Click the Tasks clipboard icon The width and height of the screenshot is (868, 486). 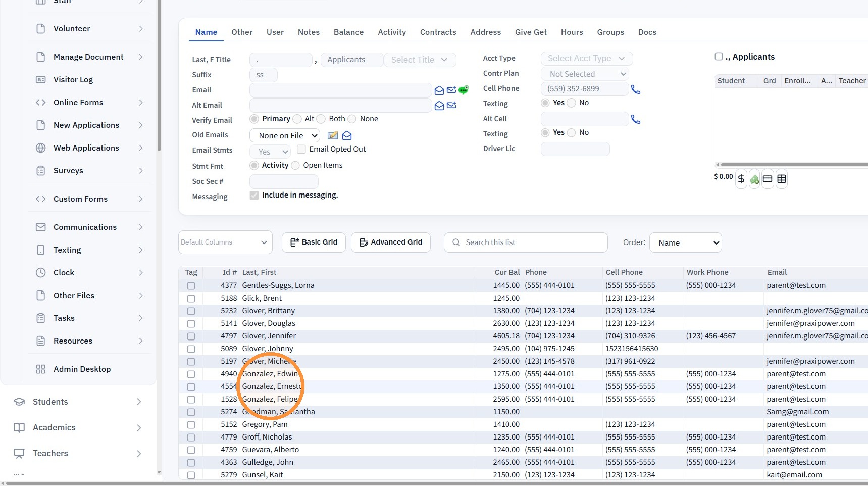click(x=41, y=318)
